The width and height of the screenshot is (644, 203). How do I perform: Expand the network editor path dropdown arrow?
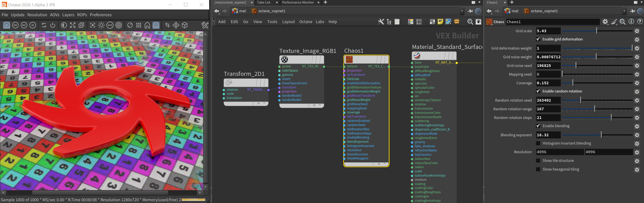462,11
